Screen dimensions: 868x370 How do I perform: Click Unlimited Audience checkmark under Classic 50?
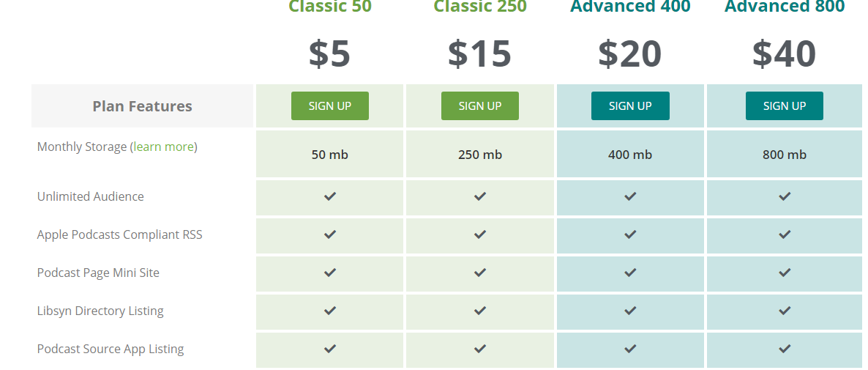coord(330,196)
